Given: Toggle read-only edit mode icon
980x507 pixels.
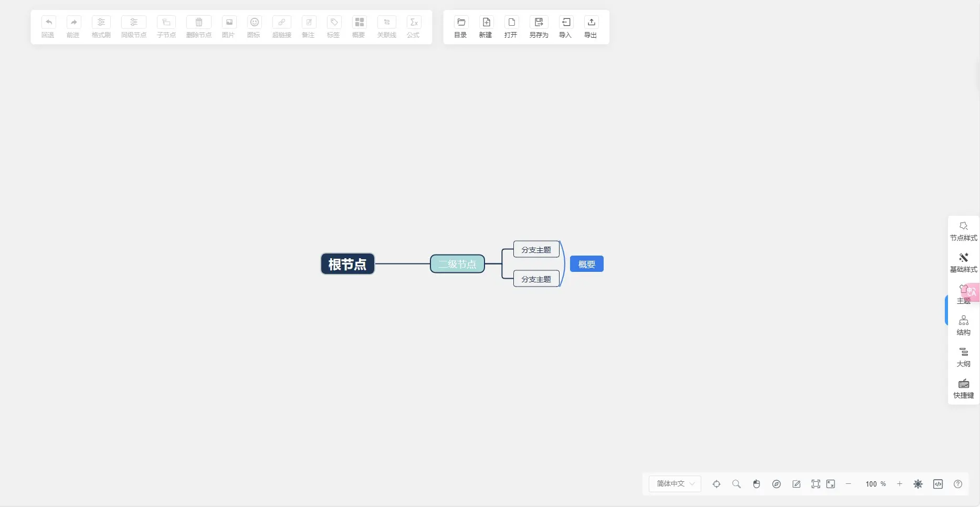Looking at the screenshot, I should pos(796,484).
